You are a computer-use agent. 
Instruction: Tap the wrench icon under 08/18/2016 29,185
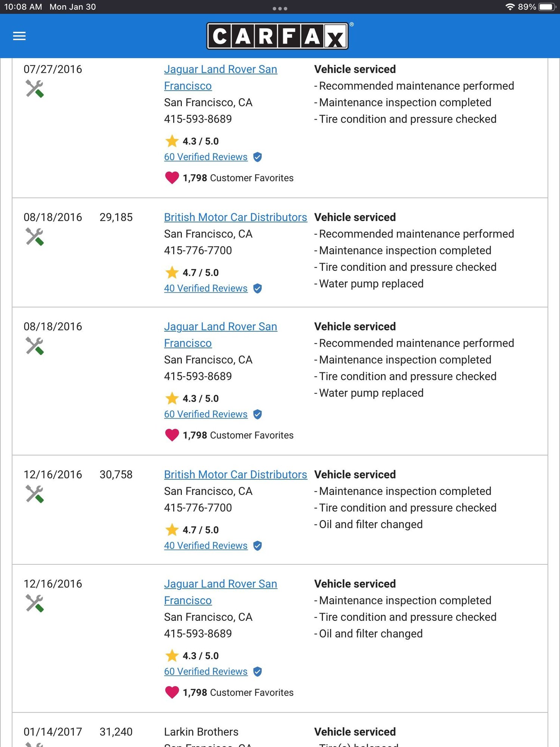coord(35,237)
